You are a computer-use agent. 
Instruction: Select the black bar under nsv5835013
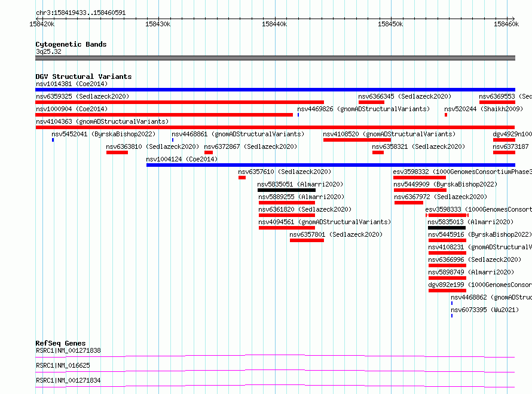click(x=447, y=228)
